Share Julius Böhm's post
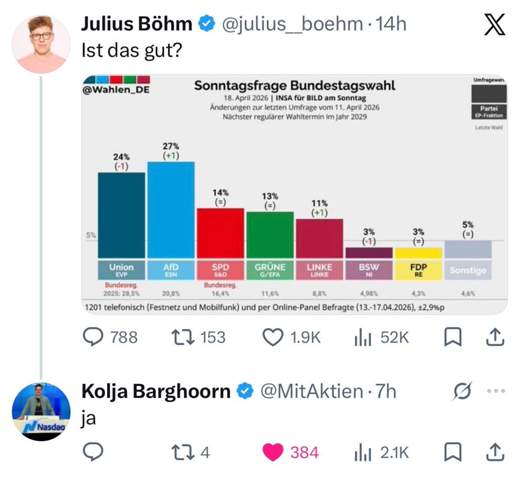The image size is (520, 480). point(495,337)
